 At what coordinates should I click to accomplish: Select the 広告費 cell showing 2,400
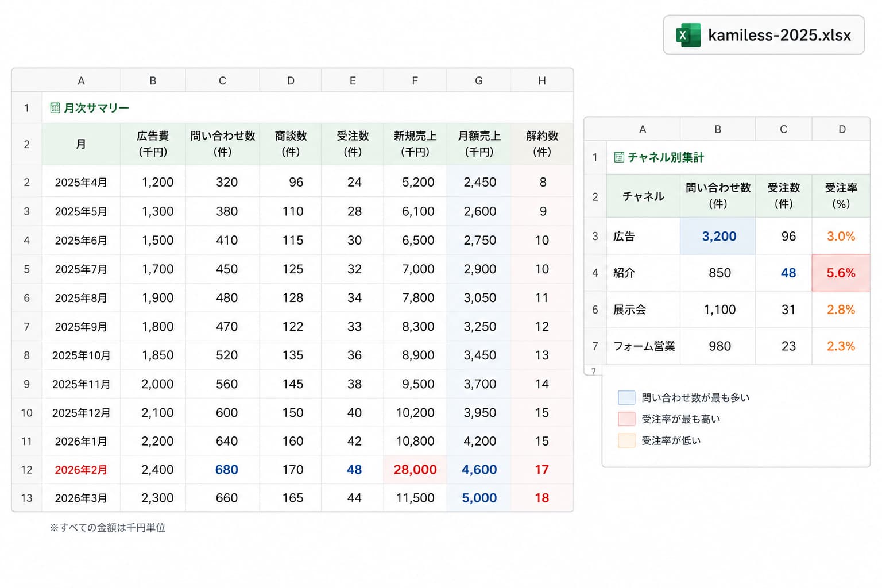coord(153,470)
